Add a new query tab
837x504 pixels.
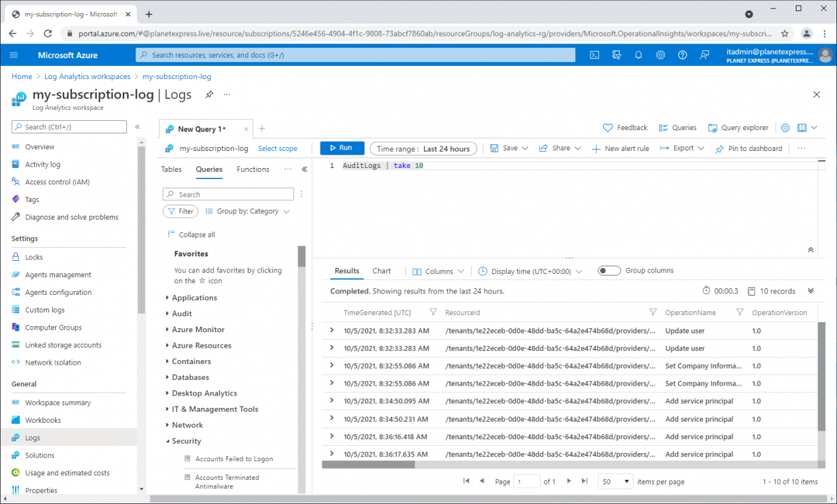click(x=262, y=129)
